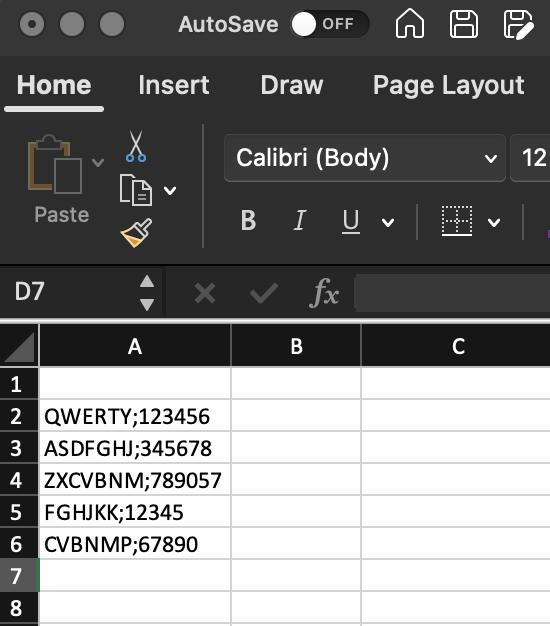
Task: Click the Home icon in title bar
Action: [410, 24]
